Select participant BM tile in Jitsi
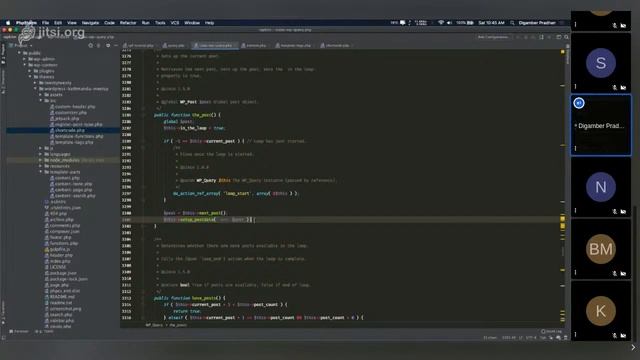 pos(601,249)
